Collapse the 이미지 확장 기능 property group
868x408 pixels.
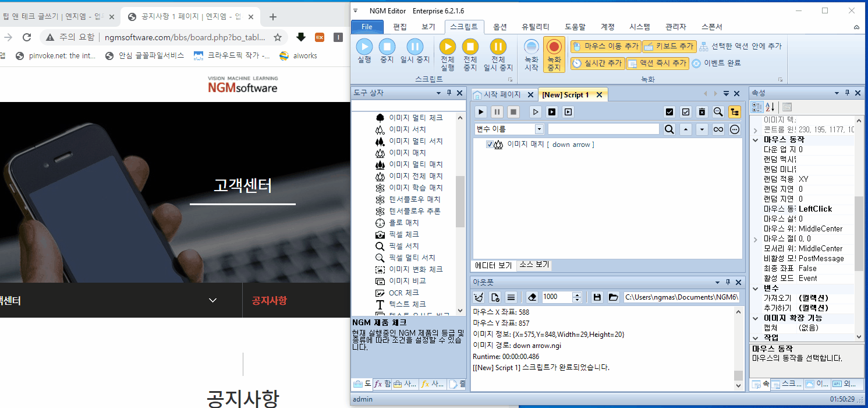756,318
